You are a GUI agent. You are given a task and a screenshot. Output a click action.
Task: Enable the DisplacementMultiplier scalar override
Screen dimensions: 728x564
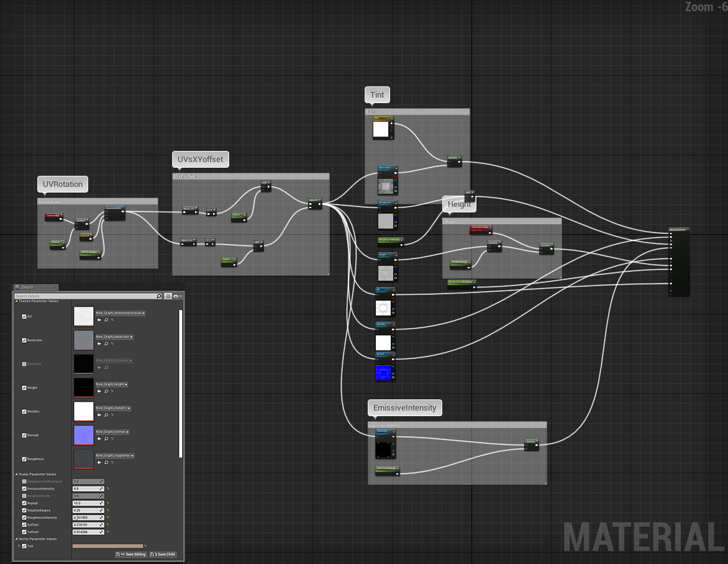coord(24,481)
